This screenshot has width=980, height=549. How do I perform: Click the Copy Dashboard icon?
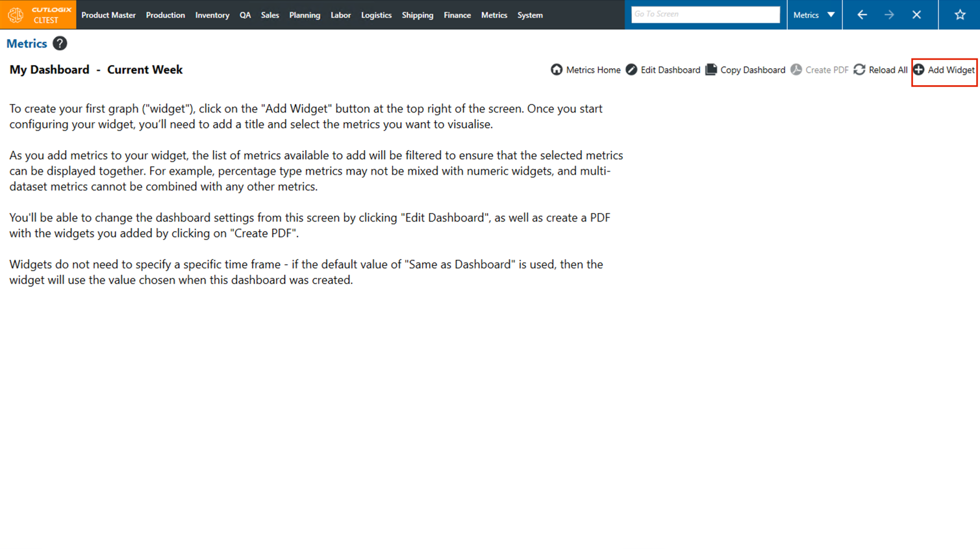pyautogui.click(x=711, y=70)
